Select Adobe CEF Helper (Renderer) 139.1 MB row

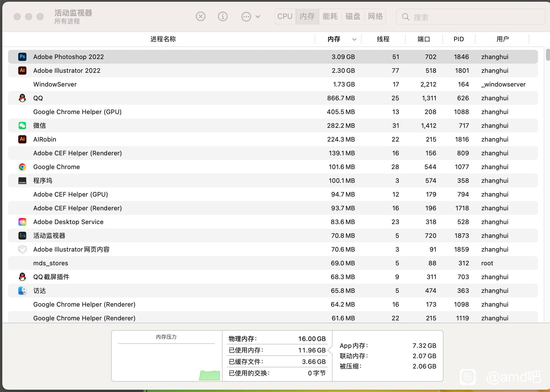pyautogui.click(x=273, y=153)
